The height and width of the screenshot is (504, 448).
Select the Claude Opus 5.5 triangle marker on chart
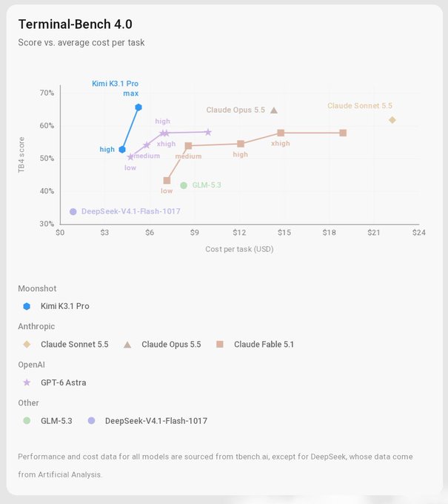[274, 110]
